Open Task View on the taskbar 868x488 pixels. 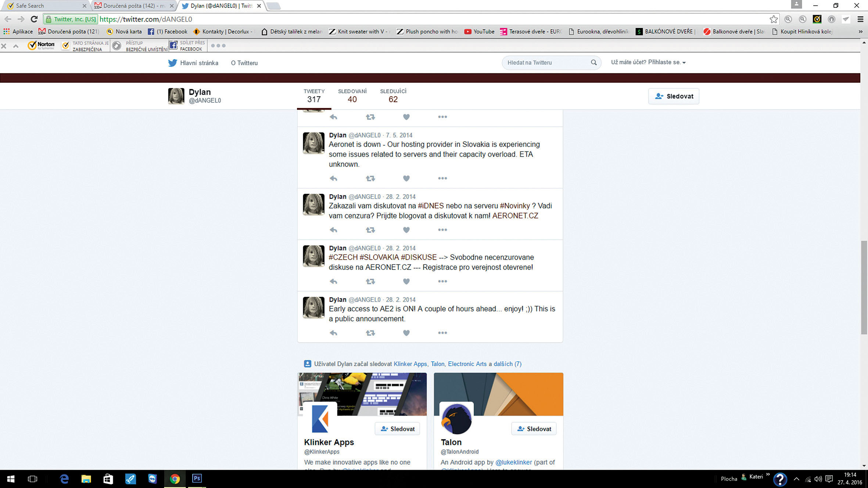[33, 479]
